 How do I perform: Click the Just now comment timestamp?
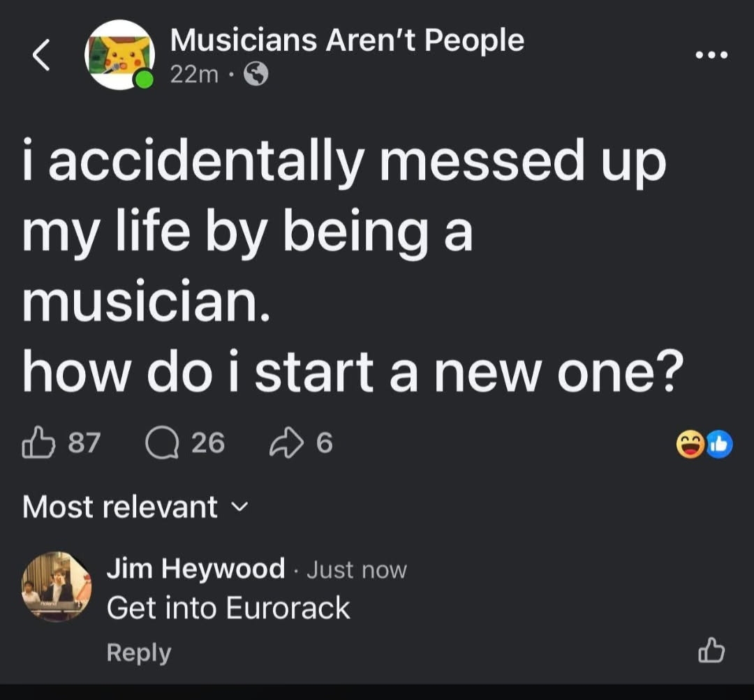click(x=356, y=570)
